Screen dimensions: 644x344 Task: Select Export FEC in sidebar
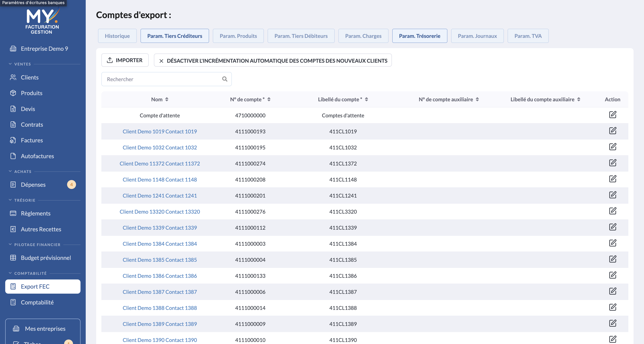click(43, 286)
